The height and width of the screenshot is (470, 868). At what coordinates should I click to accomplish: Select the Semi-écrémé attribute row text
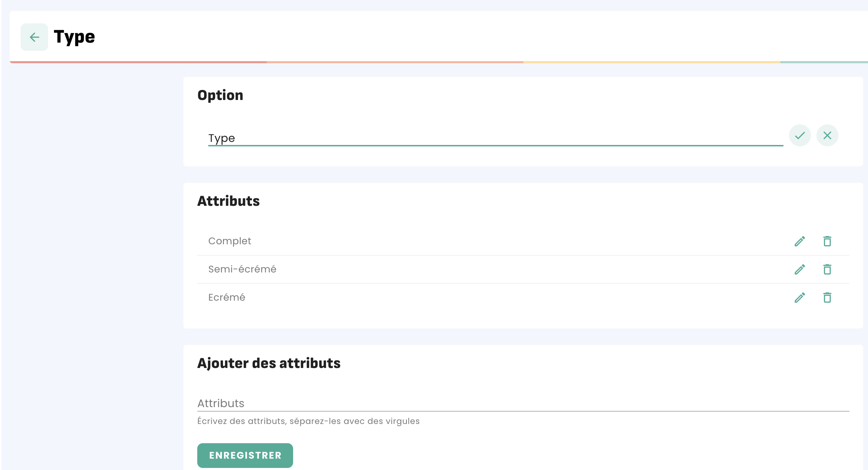tap(242, 269)
